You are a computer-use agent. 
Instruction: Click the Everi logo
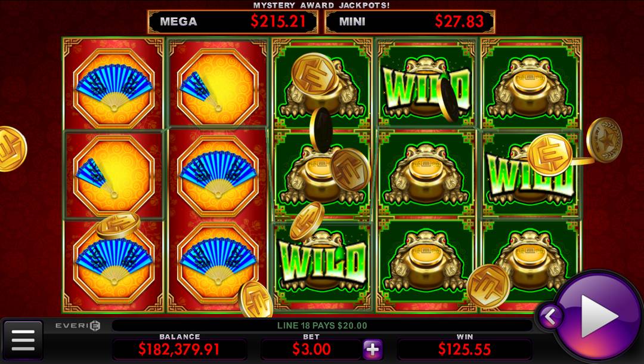pyautogui.click(x=78, y=326)
